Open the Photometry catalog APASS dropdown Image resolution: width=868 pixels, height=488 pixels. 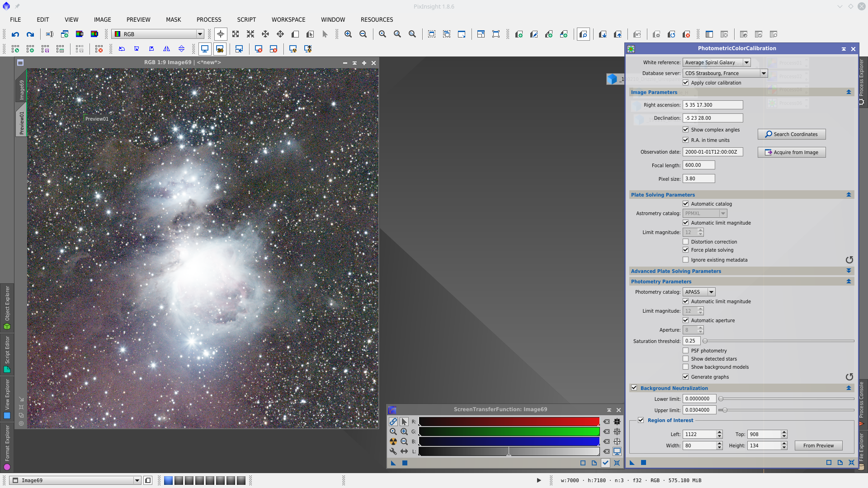tap(711, 292)
